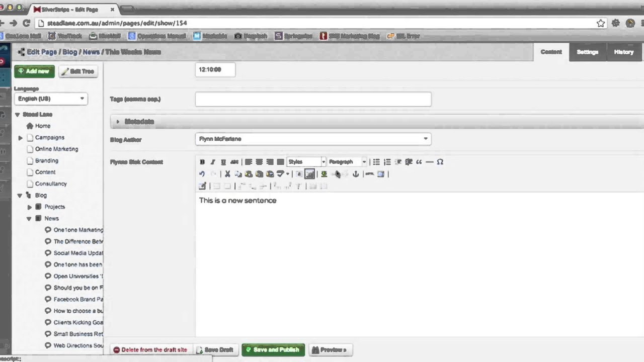
Task: Open Facebook Brand Pages news item
Action: click(x=78, y=300)
